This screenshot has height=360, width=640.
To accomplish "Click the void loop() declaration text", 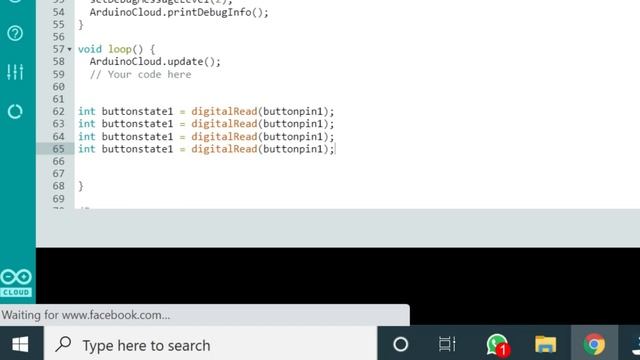I will pos(116,49).
